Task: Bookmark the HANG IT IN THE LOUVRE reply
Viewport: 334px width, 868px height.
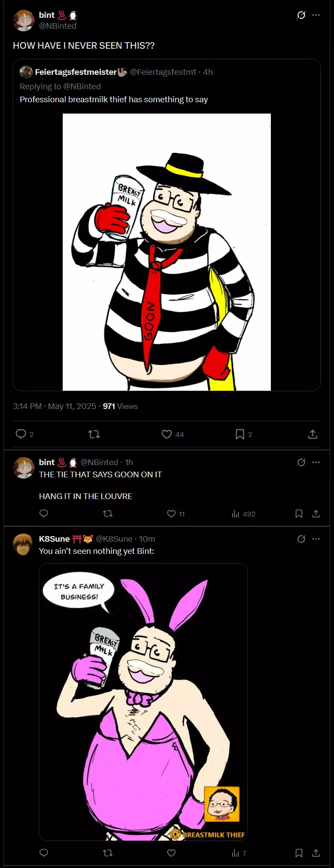Action: (299, 514)
